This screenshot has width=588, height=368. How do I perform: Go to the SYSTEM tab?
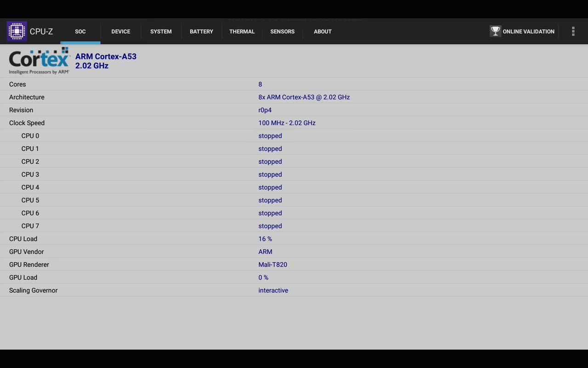[161, 31]
